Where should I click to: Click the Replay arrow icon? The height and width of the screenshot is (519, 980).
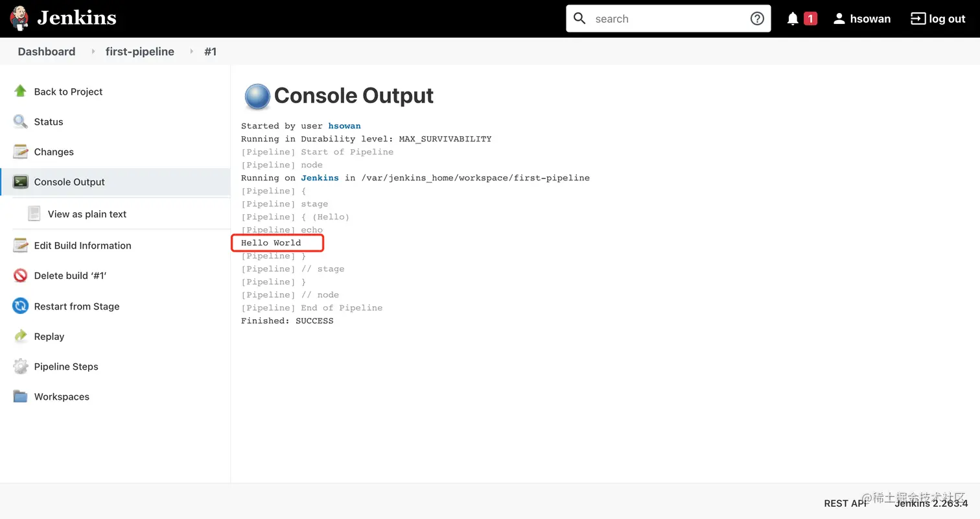pos(20,336)
